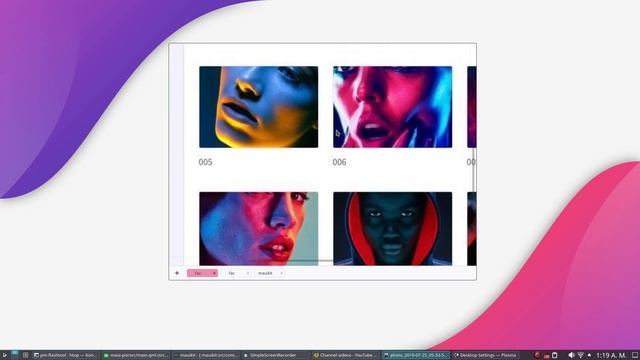The width and height of the screenshot is (640, 360).
Task: Open the volume control tray icon
Action: pos(571,355)
